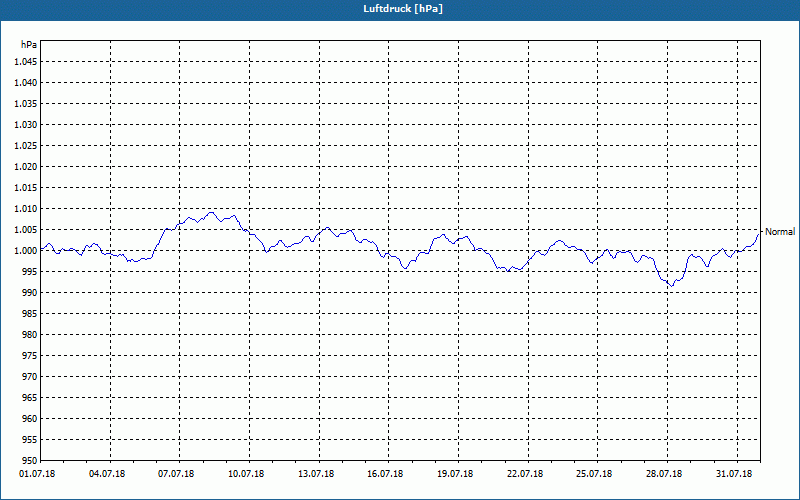Click the 1.005 axis value
The height and width of the screenshot is (500, 800).
[x=26, y=230]
